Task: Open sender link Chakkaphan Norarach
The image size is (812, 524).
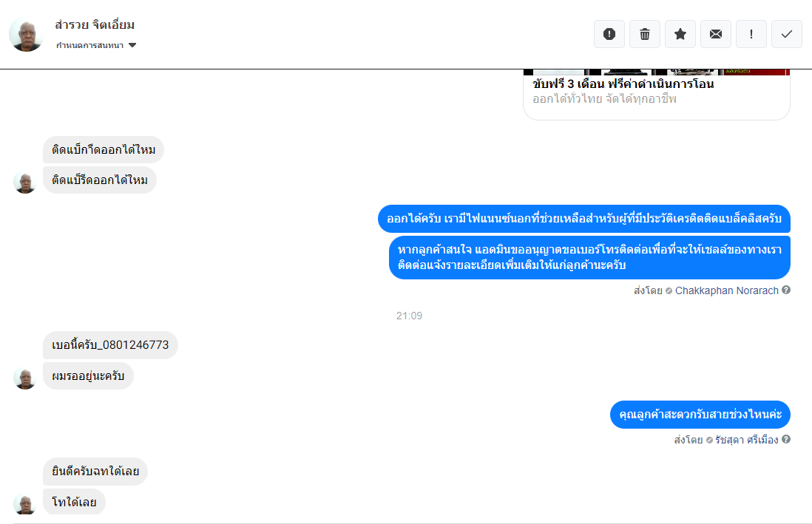Action: pyautogui.click(x=726, y=290)
